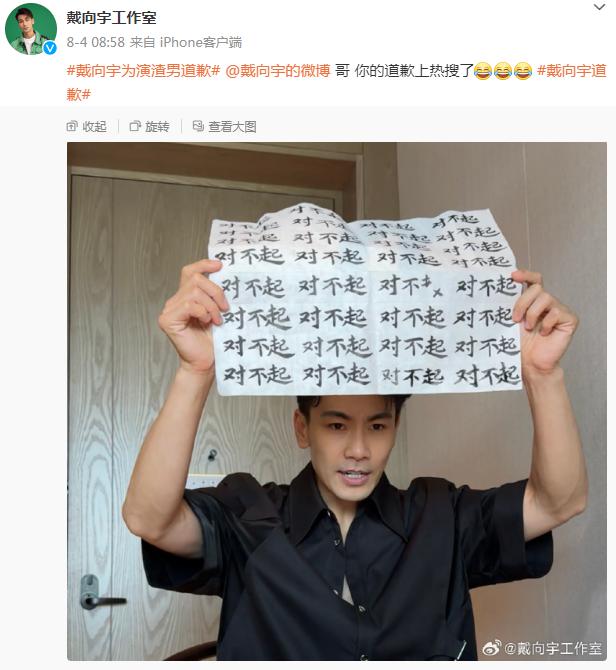Open the @戴向宇的微博 mention link
Viewport: 616px width, 670px height.
click(278, 71)
